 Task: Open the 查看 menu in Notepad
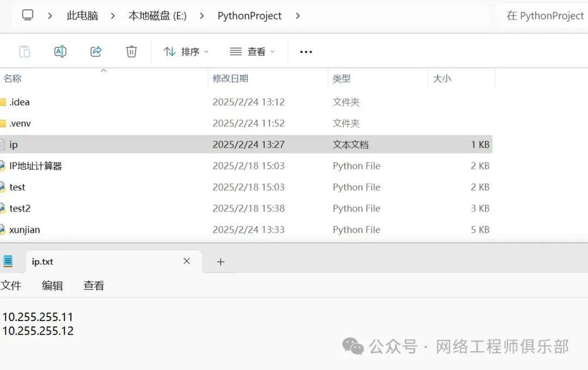[94, 286]
